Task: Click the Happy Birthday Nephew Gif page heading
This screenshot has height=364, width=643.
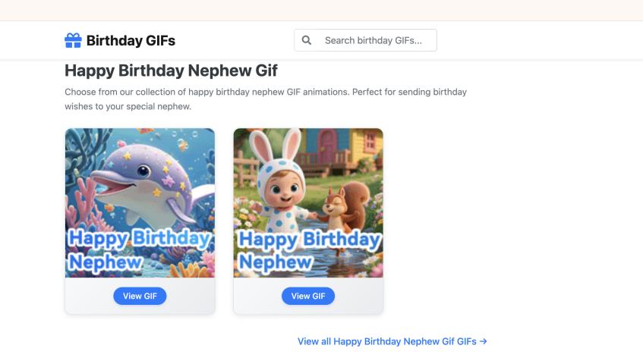Action: pos(171,71)
